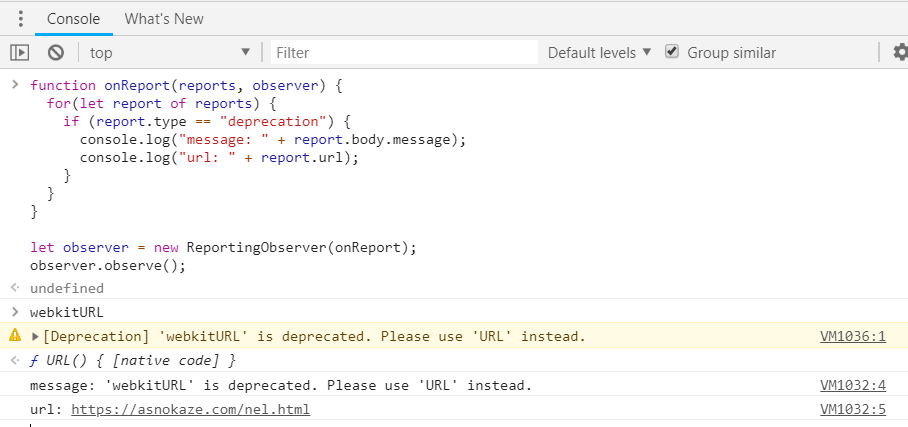Image resolution: width=908 pixels, height=427 pixels.
Task: Open the Default levels dropdown
Action: [x=599, y=52]
